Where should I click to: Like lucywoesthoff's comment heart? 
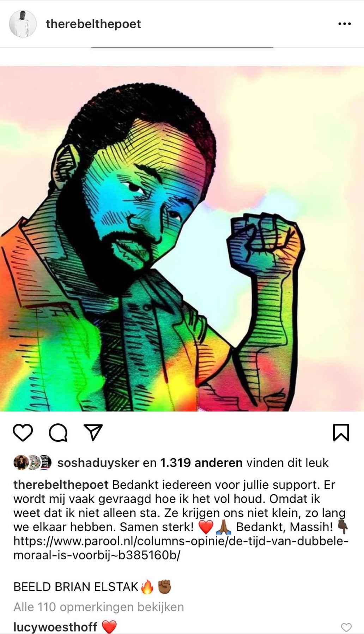[x=346, y=627]
